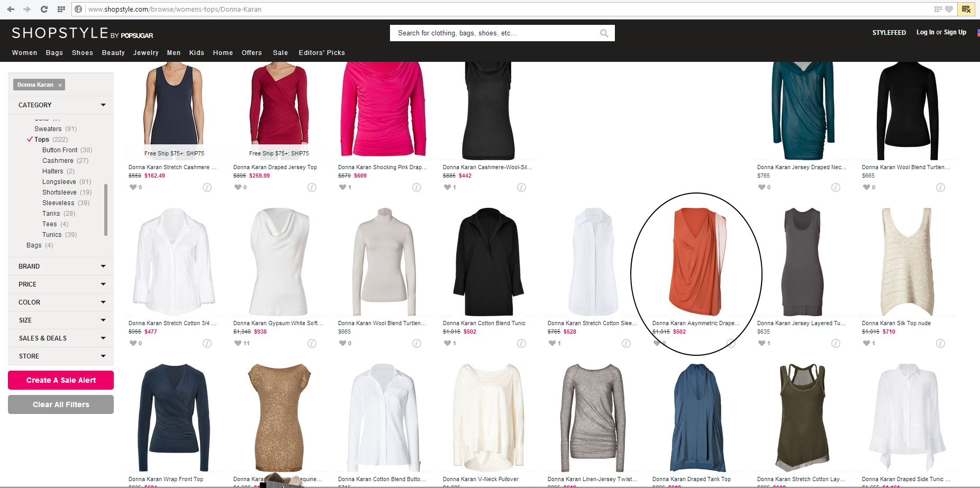Show info for beige Wool Blend Turtleneck

416,343
